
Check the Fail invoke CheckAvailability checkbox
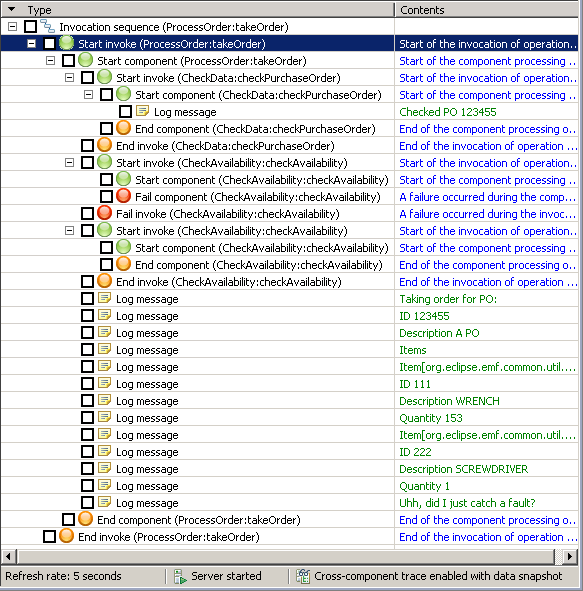tap(87, 214)
